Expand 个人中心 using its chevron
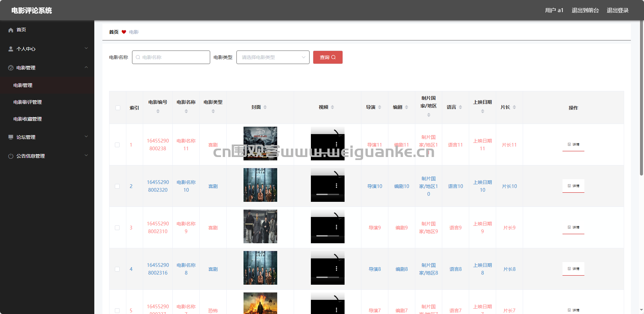 point(86,48)
